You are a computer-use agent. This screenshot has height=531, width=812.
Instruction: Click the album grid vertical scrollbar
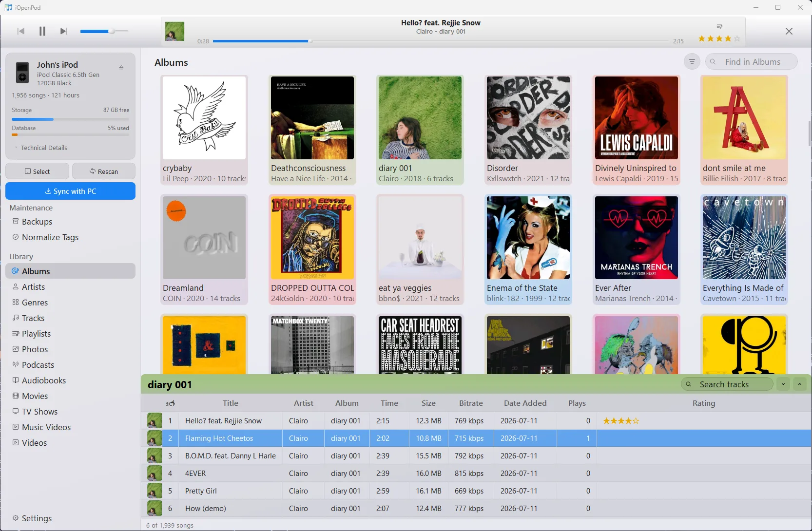pos(809,133)
